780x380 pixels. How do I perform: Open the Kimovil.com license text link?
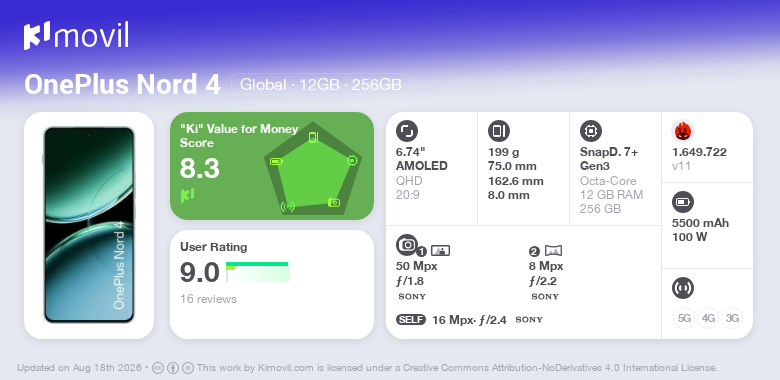point(286,368)
